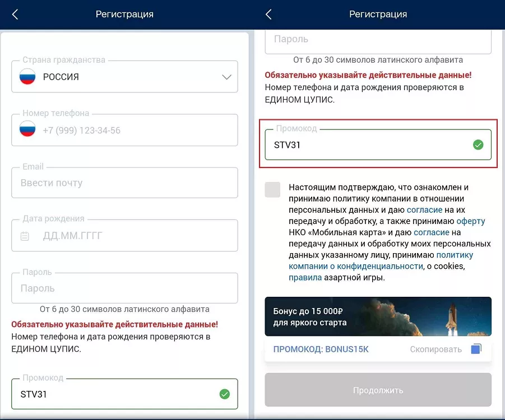Tap the back arrow on the right registration screen
The width and height of the screenshot is (505, 420).
tap(268, 15)
